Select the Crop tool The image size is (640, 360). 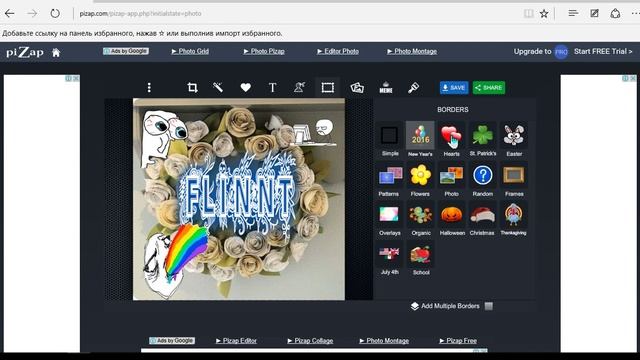[x=192, y=87]
